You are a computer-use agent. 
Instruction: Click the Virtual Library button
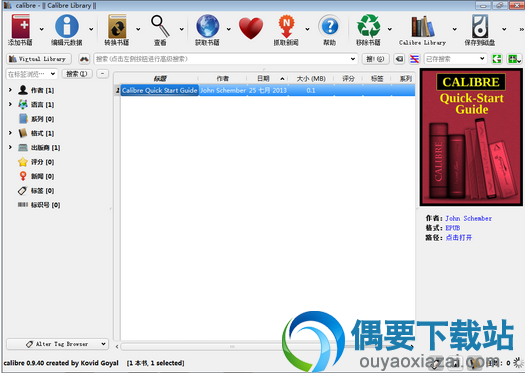point(39,59)
